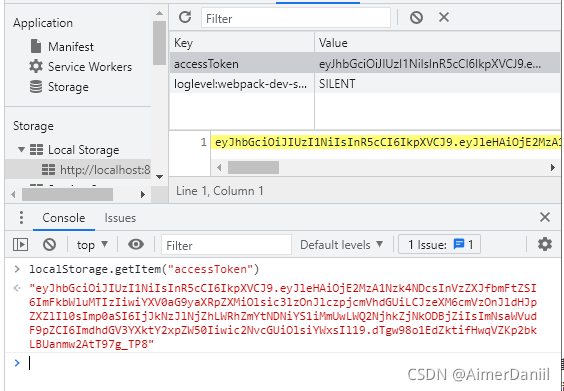
Task: Select loglevel:webpack-dev-s... key row
Action: [242, 83]
